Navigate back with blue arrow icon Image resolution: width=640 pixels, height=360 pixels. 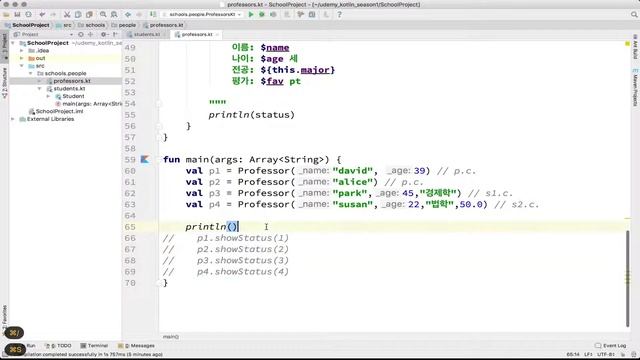point(128,14)
